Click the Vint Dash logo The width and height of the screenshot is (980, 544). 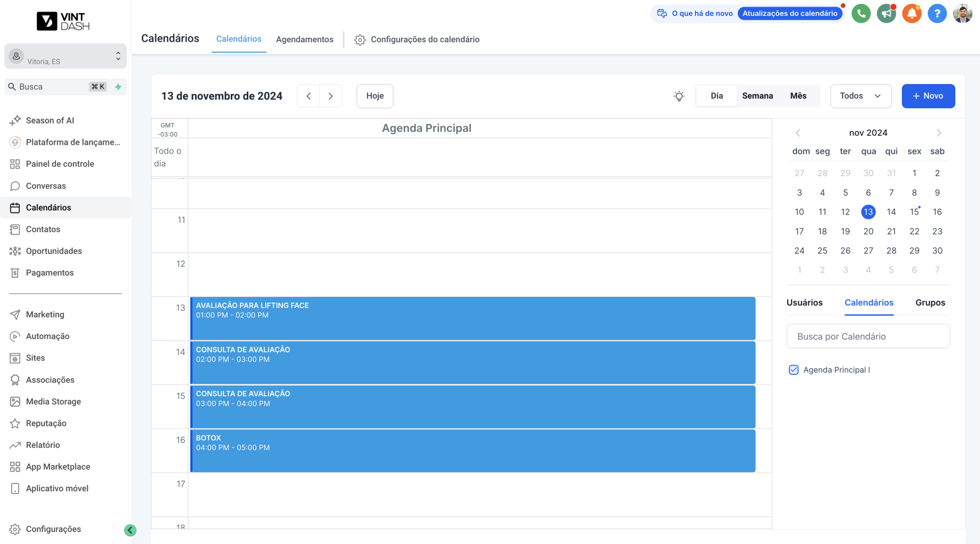point(63,21)
